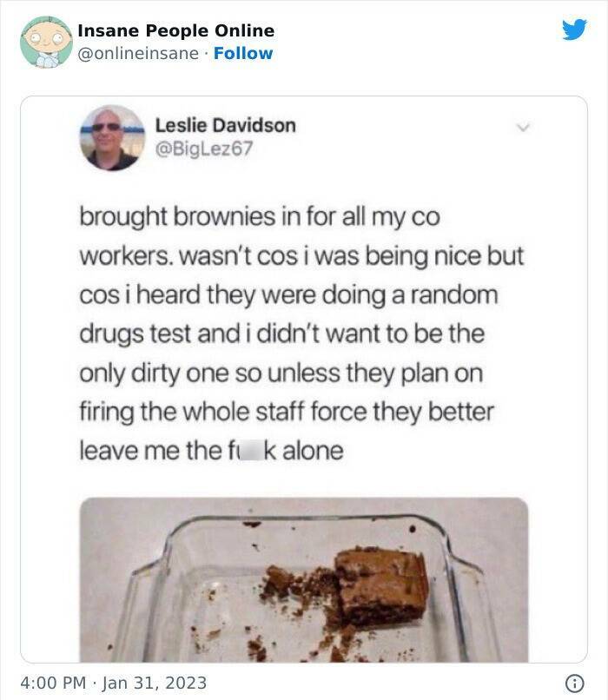
Task: Open the @BigLez67 handle
Action: point(204,149)
